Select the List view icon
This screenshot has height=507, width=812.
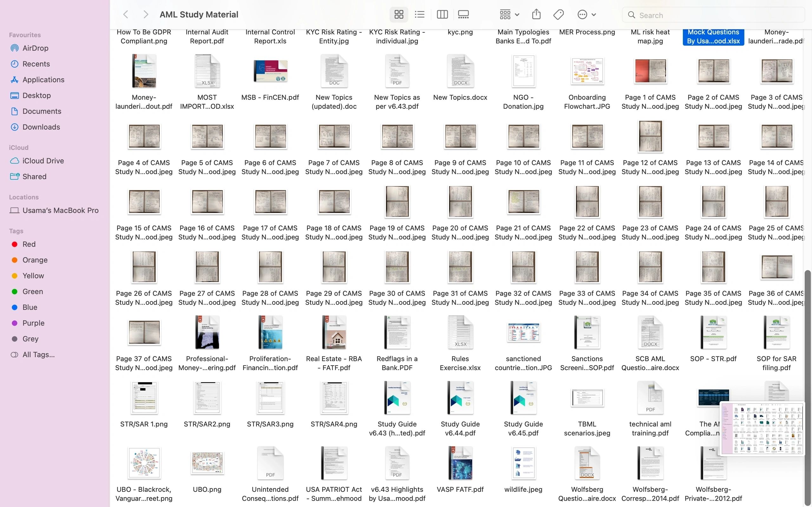420,14
